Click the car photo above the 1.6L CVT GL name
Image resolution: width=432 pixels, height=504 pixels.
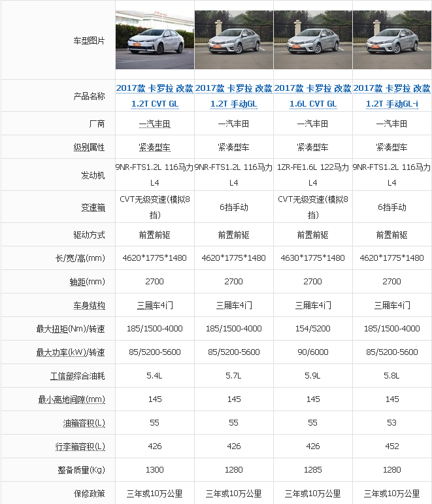pyautogui.click(x=313, y=40)
